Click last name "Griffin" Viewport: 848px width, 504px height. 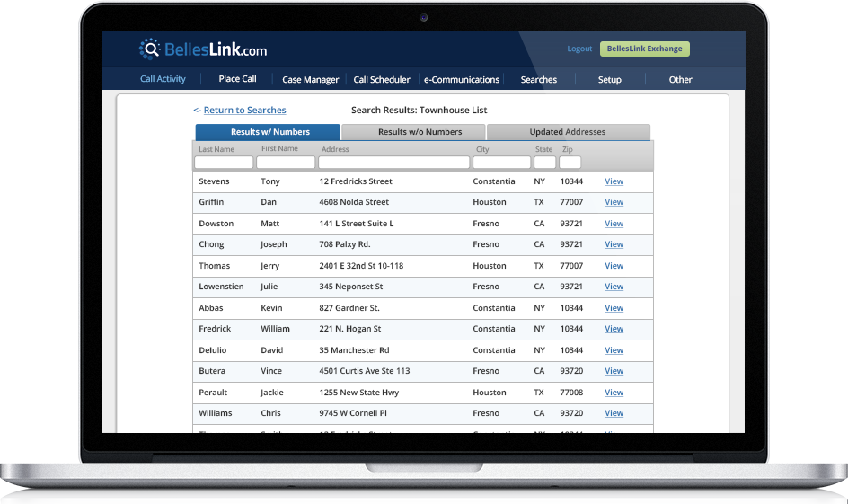(211, 202)
